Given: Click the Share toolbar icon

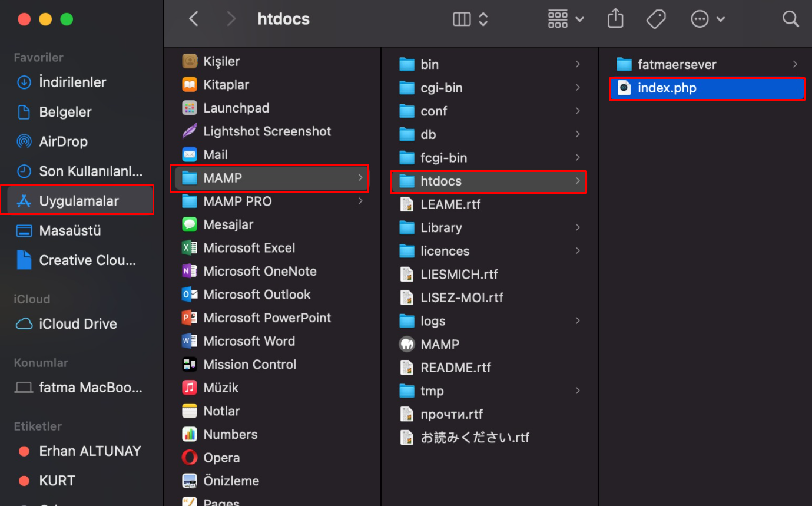Looking at the screenshot, I should click(x=615, y=18).
